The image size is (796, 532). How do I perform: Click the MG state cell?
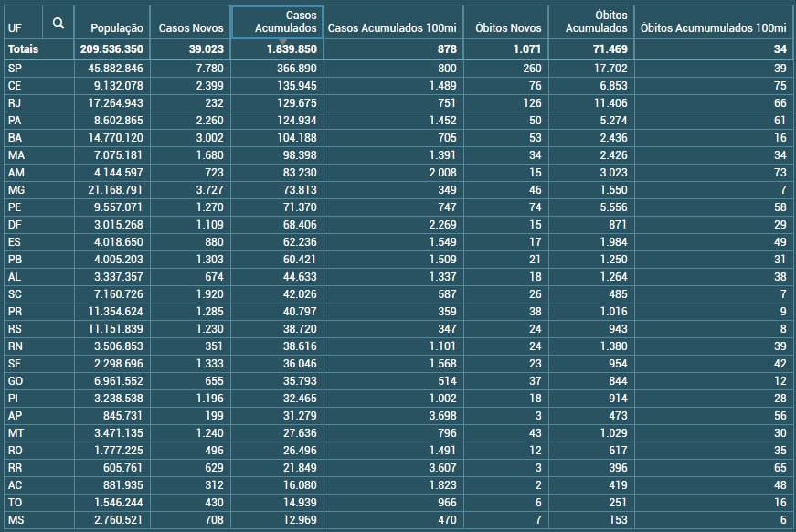click(16, 190)
